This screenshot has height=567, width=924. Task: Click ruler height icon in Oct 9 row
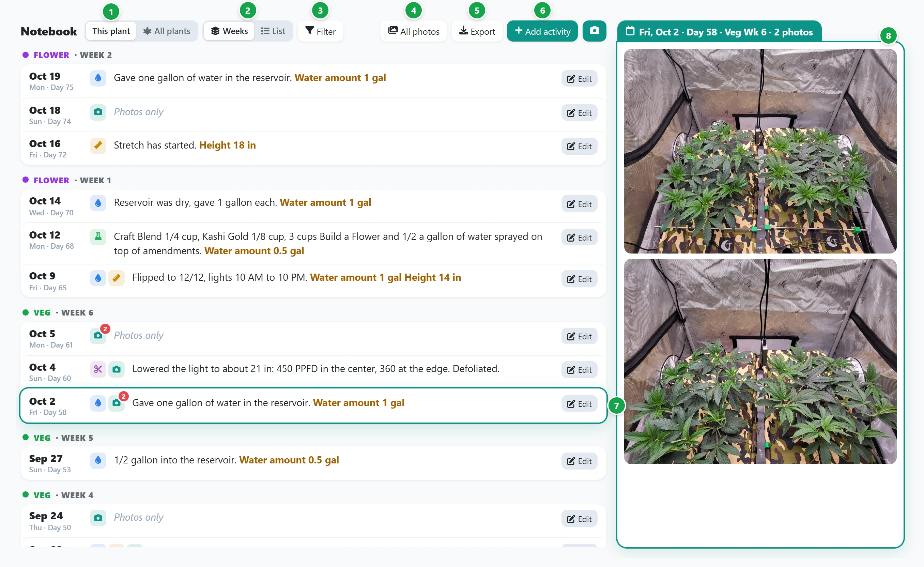click(x=117, y=278)
